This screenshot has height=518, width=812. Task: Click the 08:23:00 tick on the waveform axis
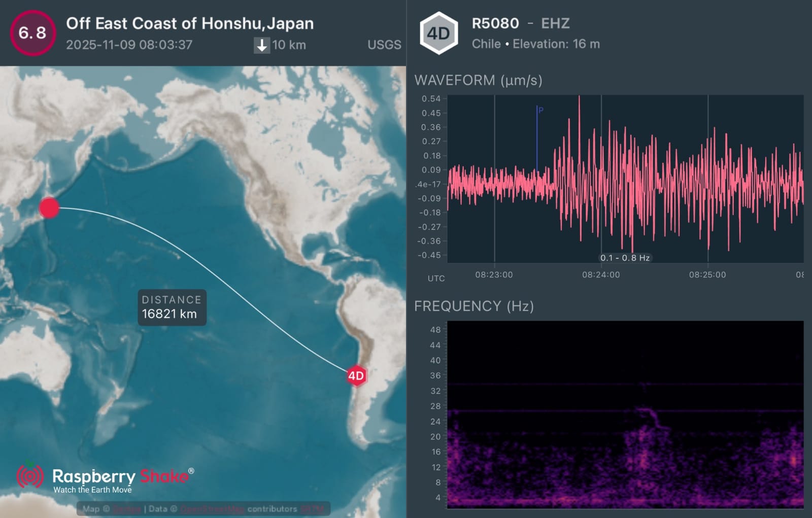pyautogui.click(x=494, y=274)
